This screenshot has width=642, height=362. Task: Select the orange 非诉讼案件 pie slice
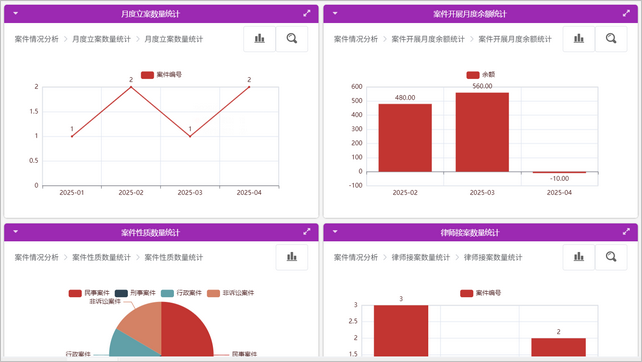[143, 324]
